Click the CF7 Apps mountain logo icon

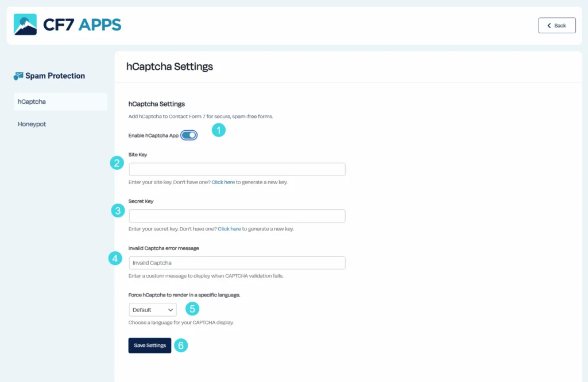tap(25, 24)
